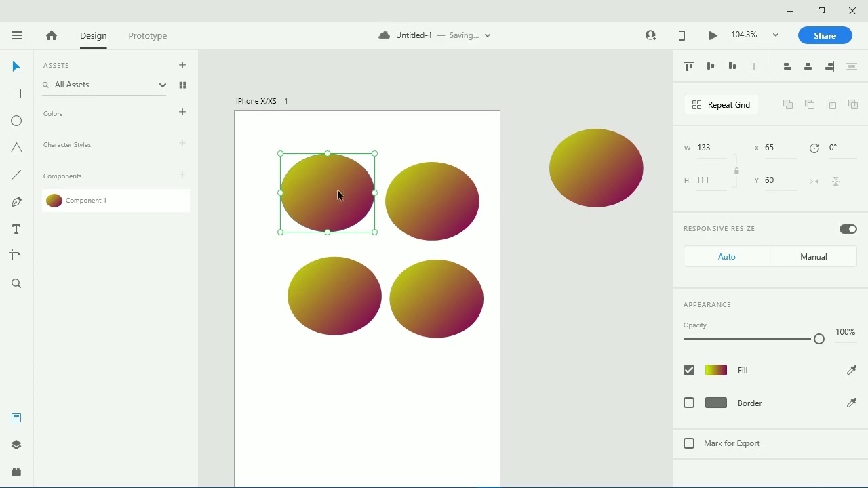Screen dimensions: 868x488
Task: Apply the Intersect boolean operation
Action: pos(831,104)
